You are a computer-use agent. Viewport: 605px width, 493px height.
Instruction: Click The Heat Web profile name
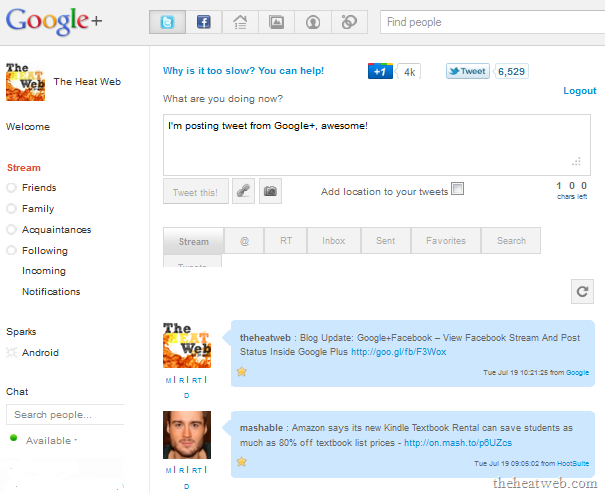[x=87, y=82]
